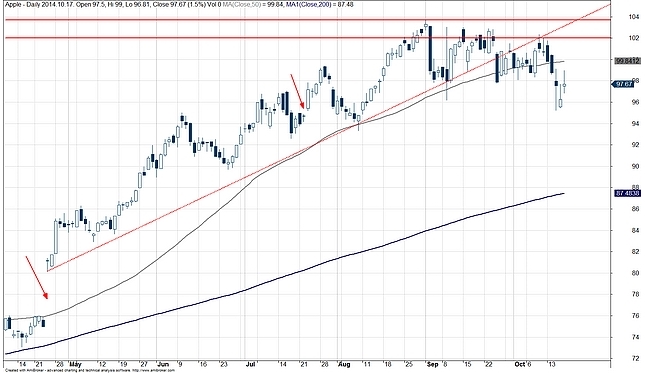Click the 102 price axis label
645x373 pixels.
[634, 38]
